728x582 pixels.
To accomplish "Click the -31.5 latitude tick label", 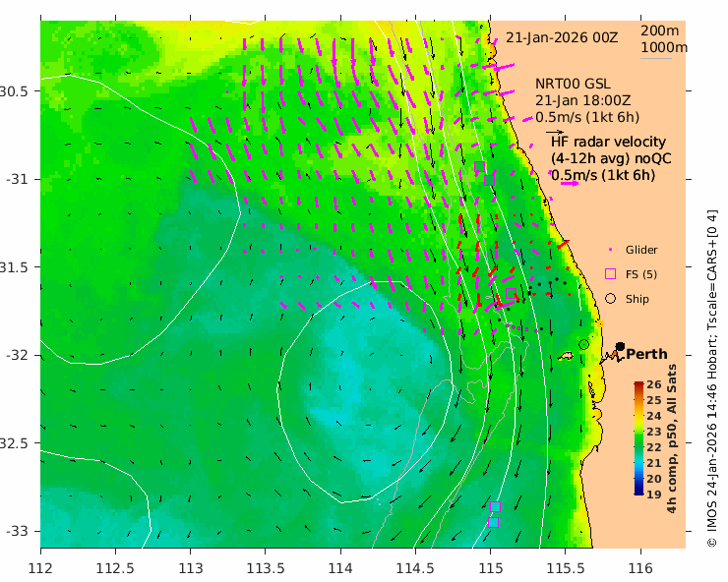I will [14, 267].
